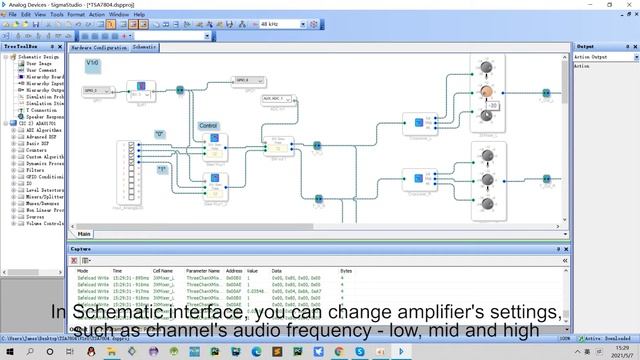Click the teal output node at top right

click(x=546, y=93)
